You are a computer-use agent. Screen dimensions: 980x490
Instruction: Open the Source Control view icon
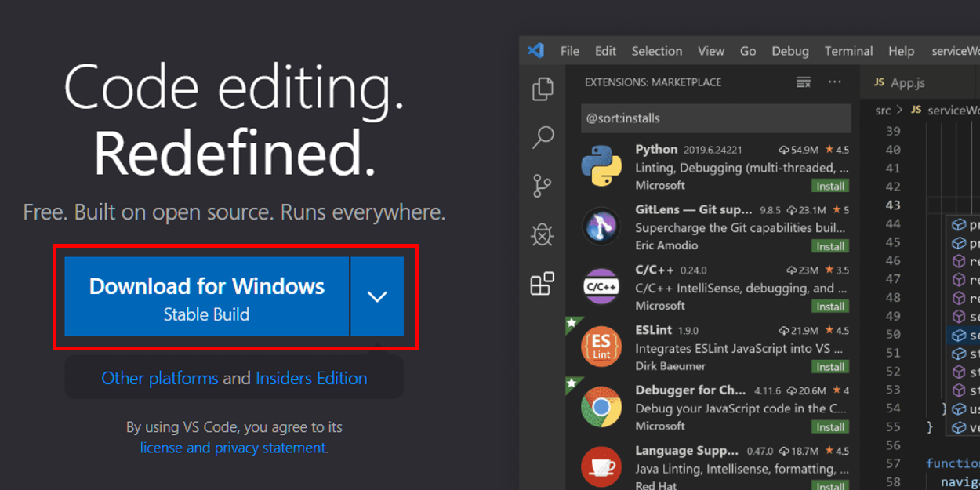(x=542, y=186)
